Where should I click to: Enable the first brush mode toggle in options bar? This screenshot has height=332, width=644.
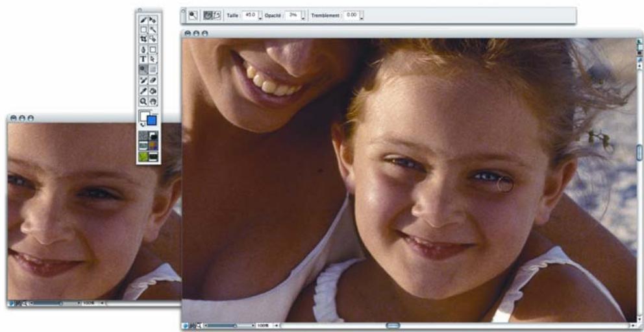coord(208,14)
